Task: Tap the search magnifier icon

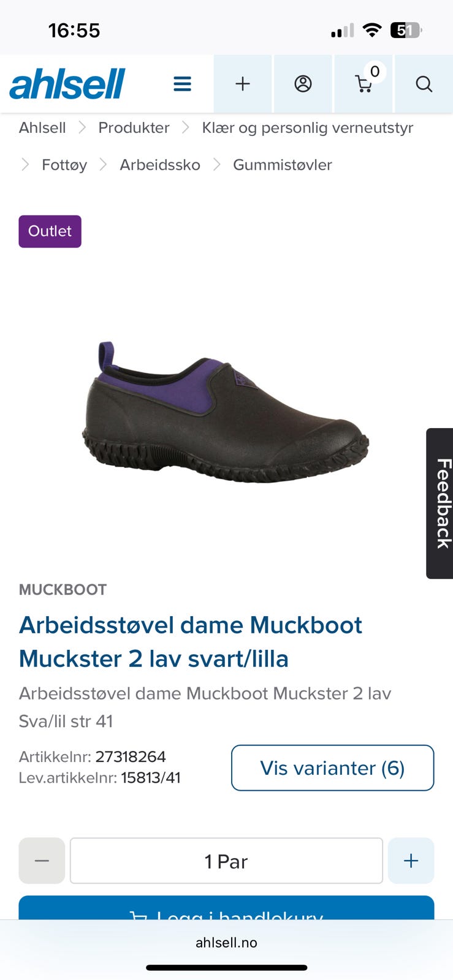Action: click(424, 84)
